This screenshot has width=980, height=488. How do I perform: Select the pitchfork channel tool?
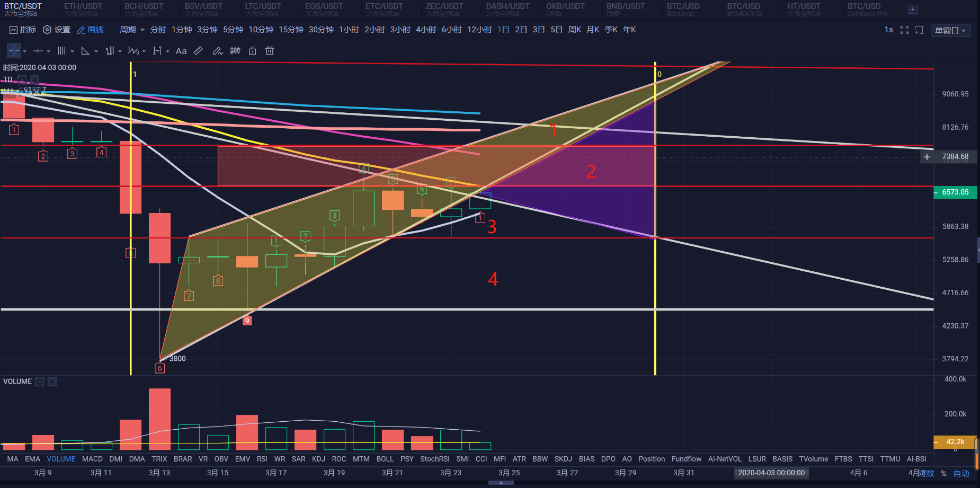(x=110, y=51)
